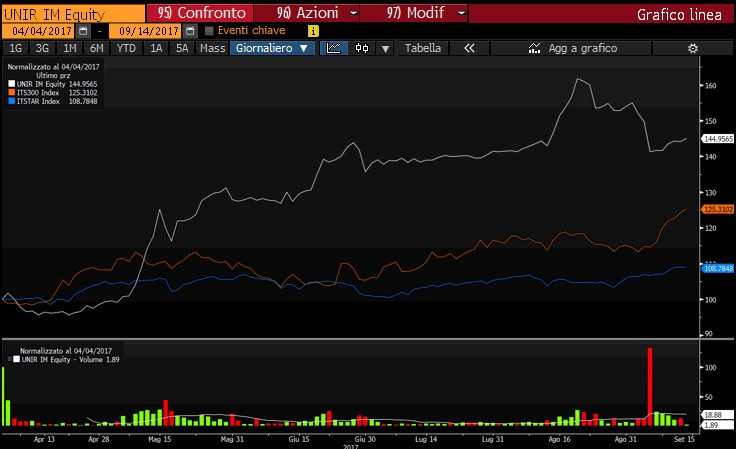Click the 144.9565 price axis label
This screenshot has width=736, height=449.
pos(718,139)
